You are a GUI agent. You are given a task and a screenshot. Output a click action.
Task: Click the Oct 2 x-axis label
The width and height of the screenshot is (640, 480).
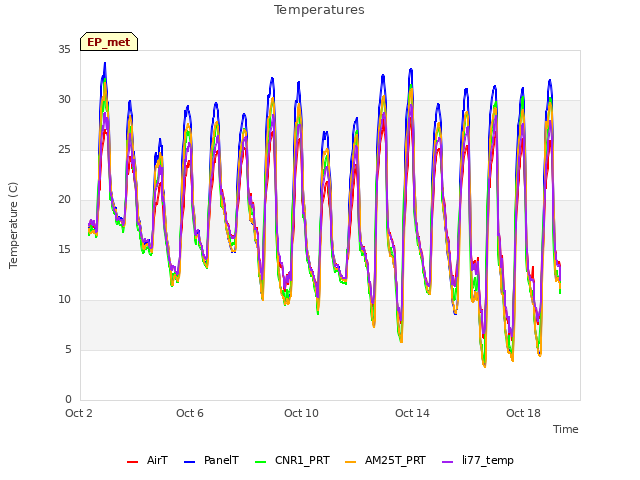[79, 413]
